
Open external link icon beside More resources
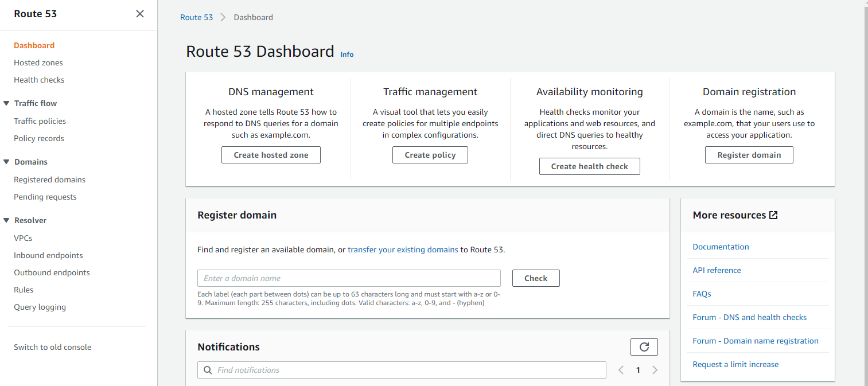[x=773, y=215]
